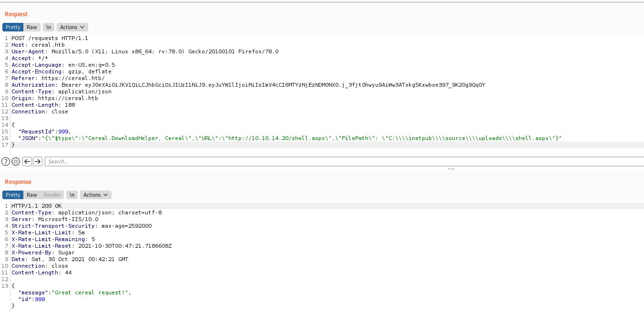644x313 pixels.
Task: Click the "JSON" payload line with DownloadHelper
Action: tap(290, 138)
